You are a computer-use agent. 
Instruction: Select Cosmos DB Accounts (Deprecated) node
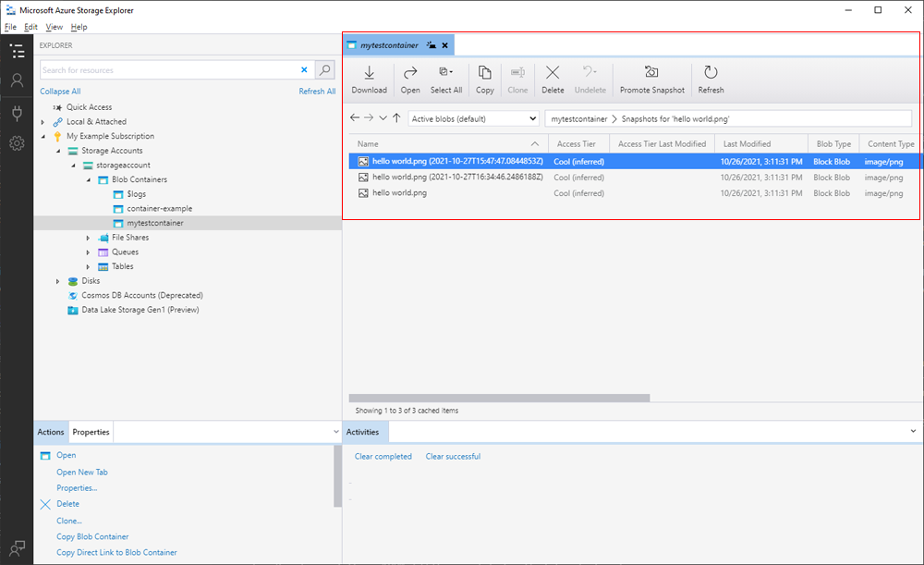[x=142, y=296]
